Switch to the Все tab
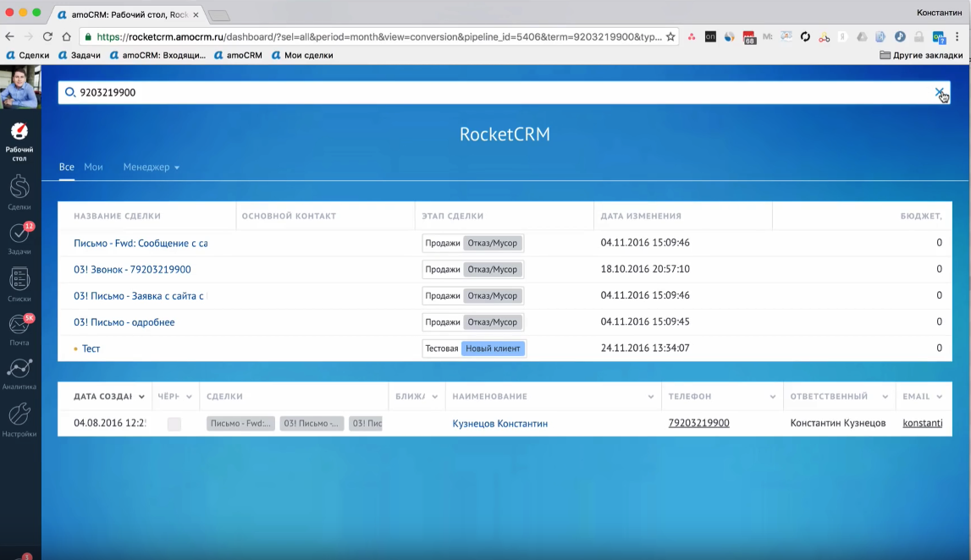Viewport: 971px width, 560px height. 66,167
